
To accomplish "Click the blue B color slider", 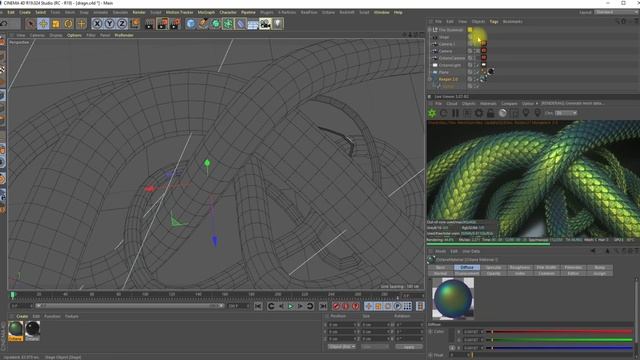I will (559, 348).
